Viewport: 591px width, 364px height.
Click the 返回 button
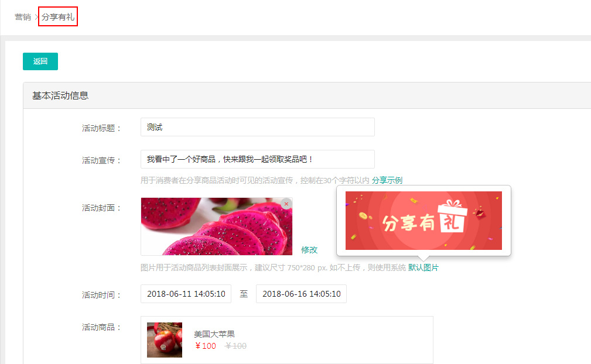(40, 61)
